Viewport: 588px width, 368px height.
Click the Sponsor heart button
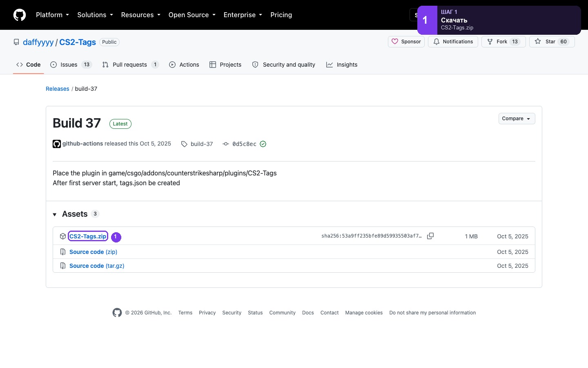(406, 42)
